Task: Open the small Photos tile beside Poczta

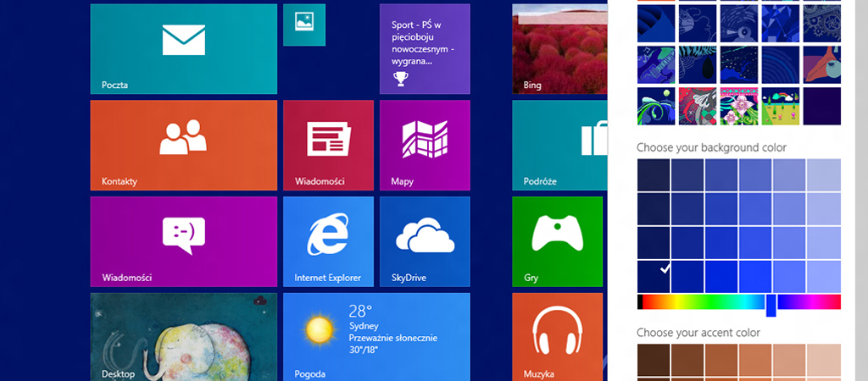Action: tap(304, 25)
